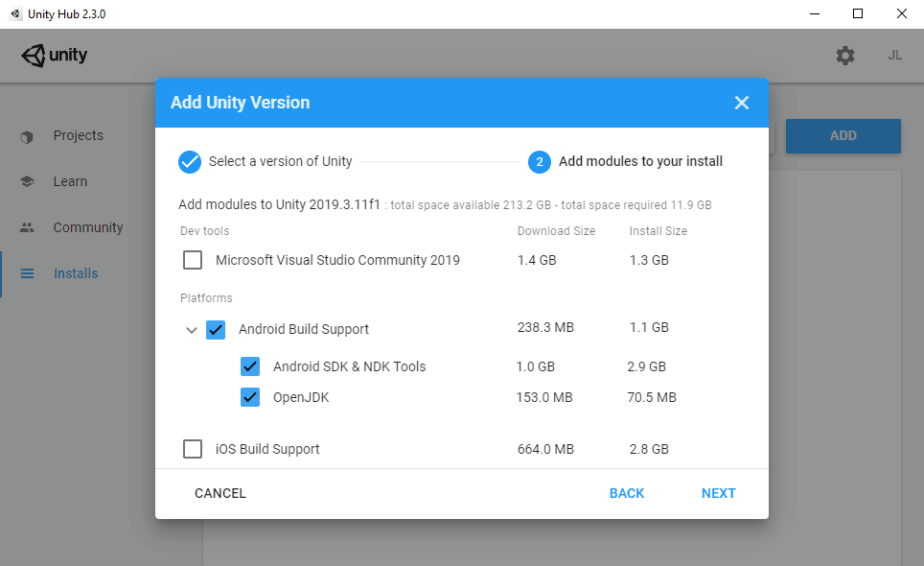Switch to the Community tab

[88, 228]
